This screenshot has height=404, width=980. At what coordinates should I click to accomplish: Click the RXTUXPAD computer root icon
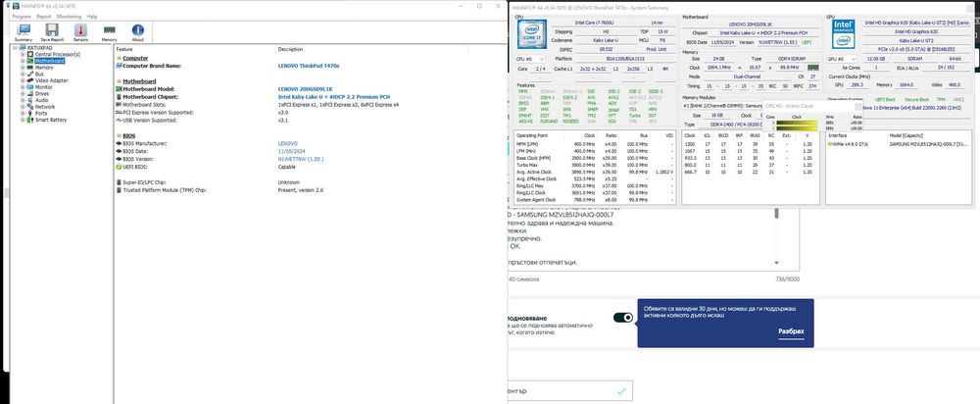tap(23, 47)
